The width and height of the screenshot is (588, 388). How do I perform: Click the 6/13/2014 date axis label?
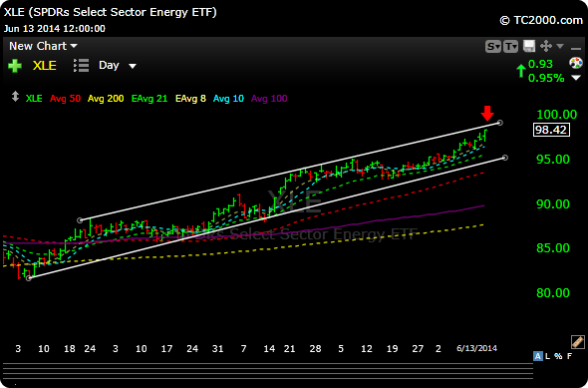[476, 348]
